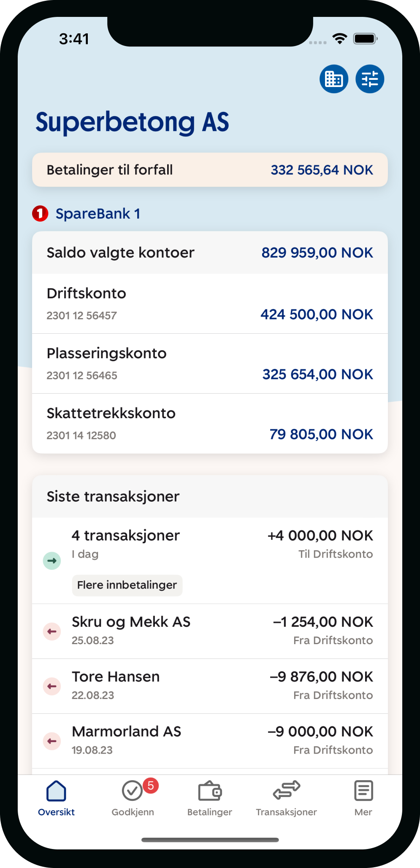Tap the Saldo valgte kontoer header
The width and height of the screenshot is (420, 868).
pos(210,253)
